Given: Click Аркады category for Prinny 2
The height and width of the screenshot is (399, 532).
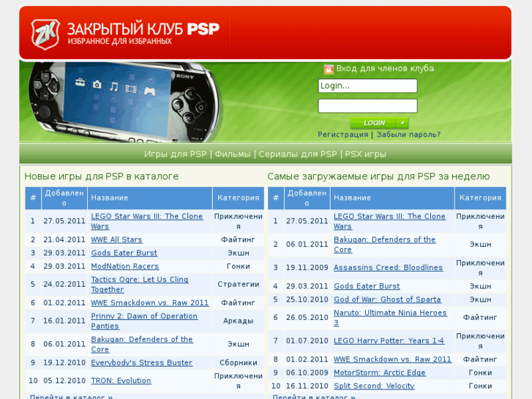Looking at the screenshot, I should 238,321.
